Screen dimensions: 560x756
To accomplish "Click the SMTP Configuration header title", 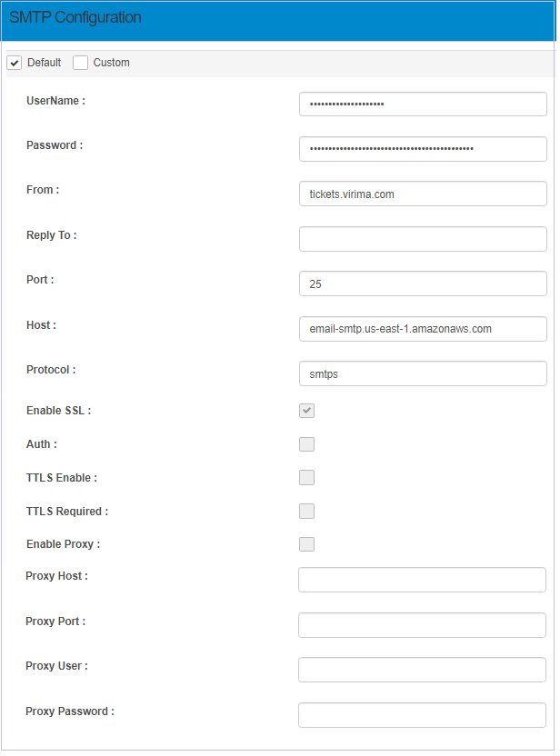I will (x=75, y=18).
